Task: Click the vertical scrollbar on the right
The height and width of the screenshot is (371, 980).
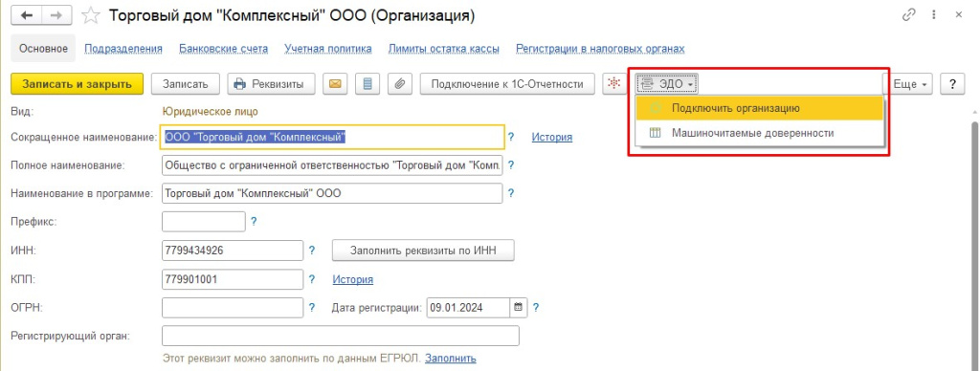Action: [974, 247]
